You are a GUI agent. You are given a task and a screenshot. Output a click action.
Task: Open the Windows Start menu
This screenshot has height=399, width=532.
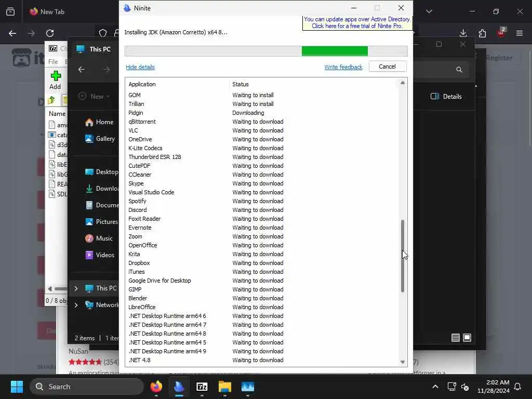point(17,387)
